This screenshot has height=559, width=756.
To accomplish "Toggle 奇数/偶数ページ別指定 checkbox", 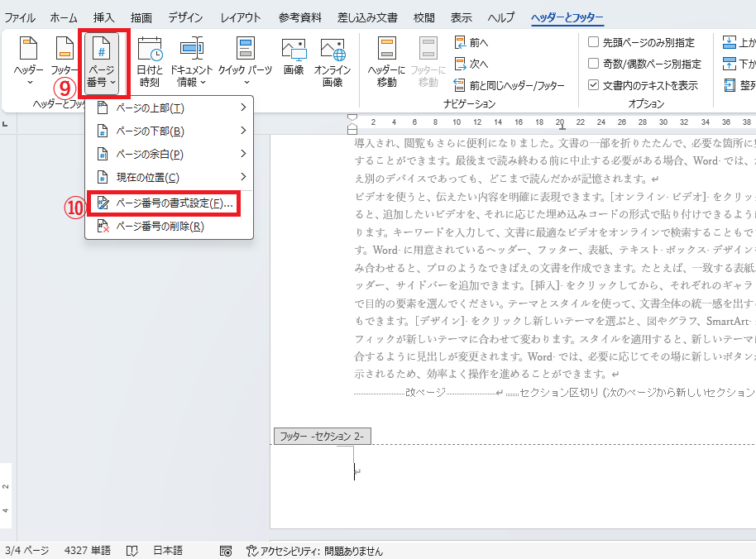I will 594,64.
